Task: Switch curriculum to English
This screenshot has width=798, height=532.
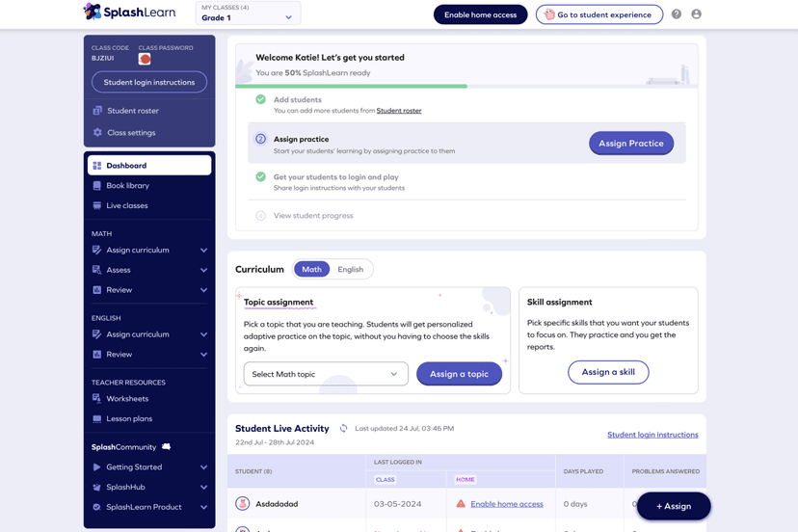Action: coord(350,269)
